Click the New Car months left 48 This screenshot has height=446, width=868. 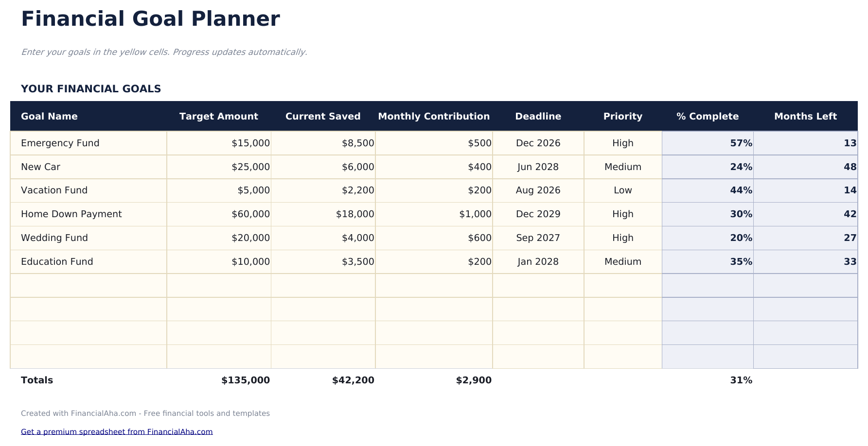point(850,167)
